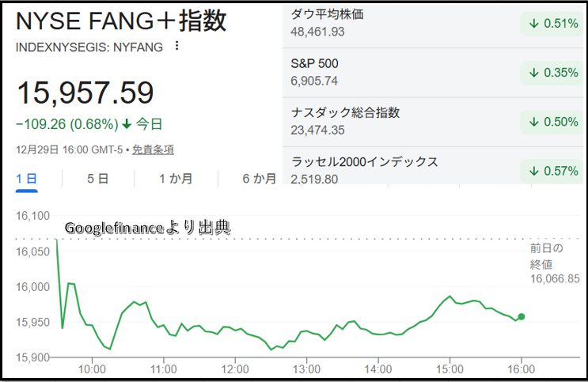Click the Russell 2000 0.57% change badge
The width and height of the screenshot is (588, 382).
pos(550,170)
